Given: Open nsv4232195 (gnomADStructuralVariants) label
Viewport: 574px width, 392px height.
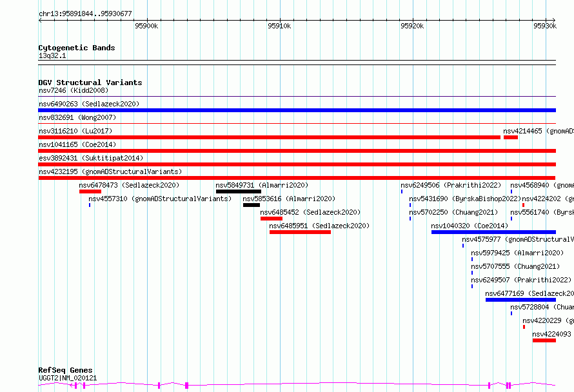Looking at the screenshot, I should (x=110, y=171).
